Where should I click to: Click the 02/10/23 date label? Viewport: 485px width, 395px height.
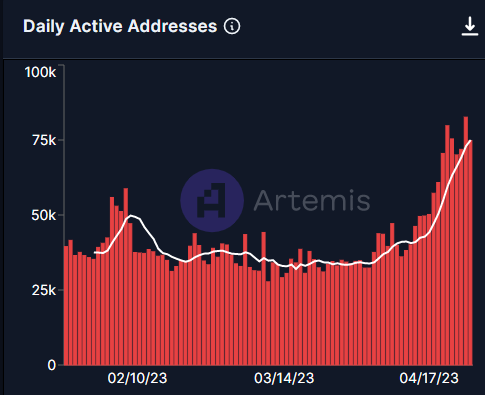coord(137,378)
